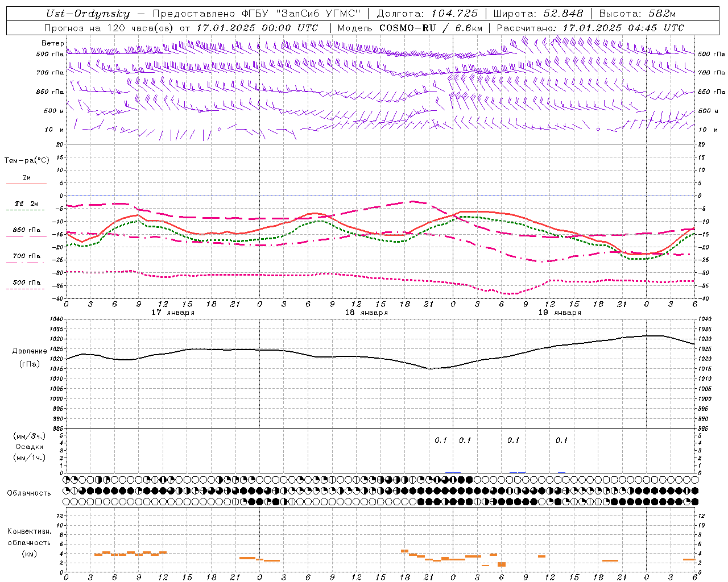The width and height of the screenshot is (728, 582).
Task: Click 1030 on the right pressure axis
Action: [x=704, y=339]
